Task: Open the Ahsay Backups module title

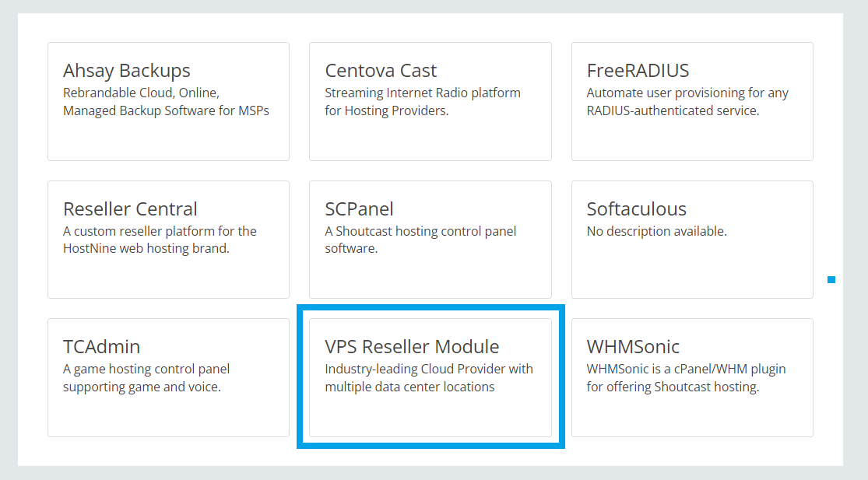Action: (x=126, y=71)
